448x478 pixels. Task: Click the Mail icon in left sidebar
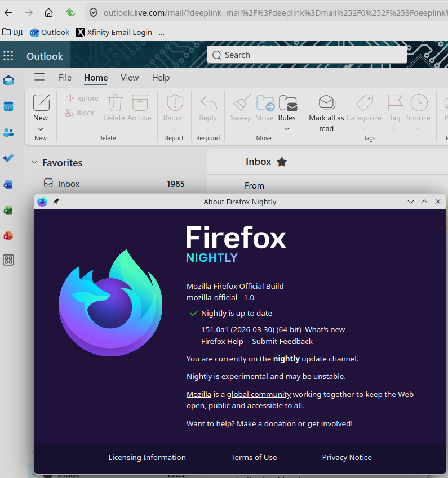(x=8, y=81)
